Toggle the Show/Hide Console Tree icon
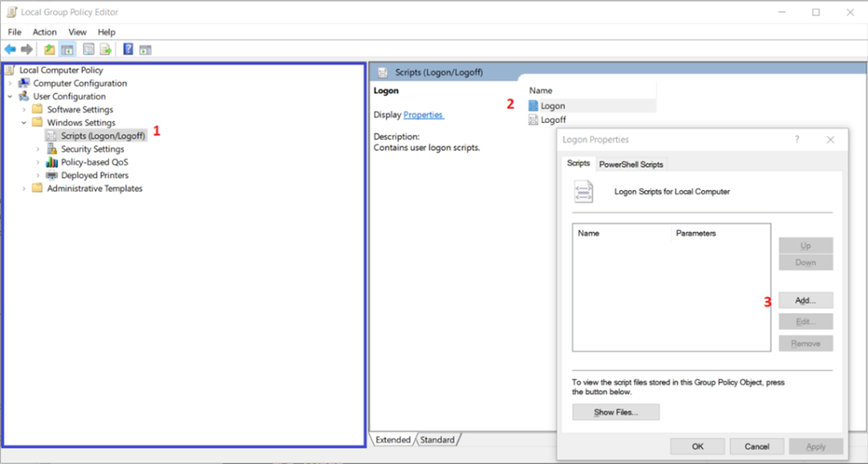This screenshot has width=868, height=464. pyautogui.click(x=67, y=49)
